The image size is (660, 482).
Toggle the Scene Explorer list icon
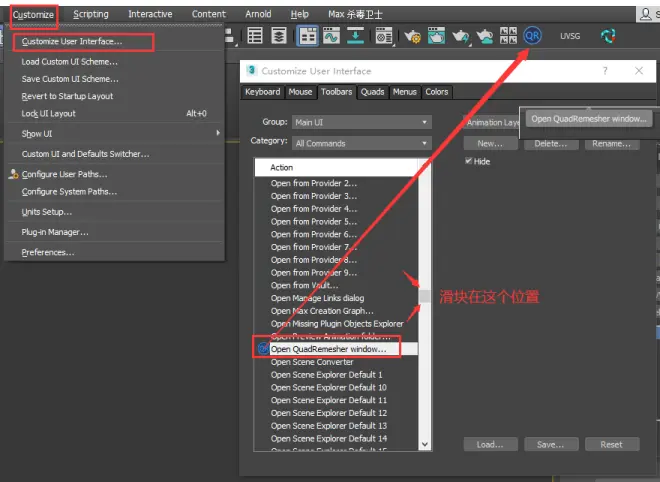pyautogui.click(x=255, y=36)
